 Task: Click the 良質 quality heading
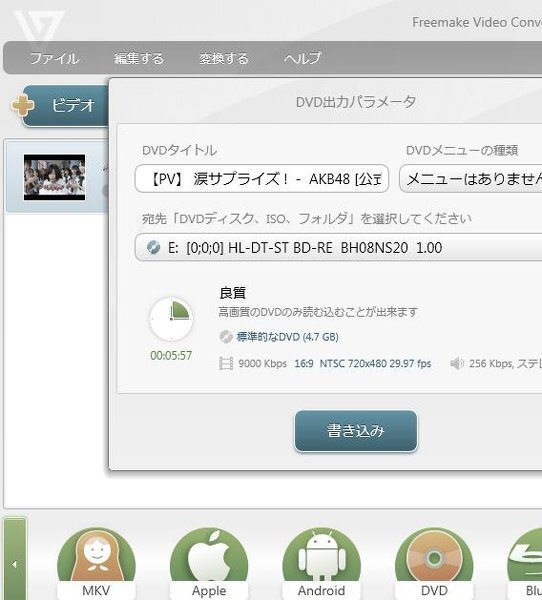tap(232, 293)
